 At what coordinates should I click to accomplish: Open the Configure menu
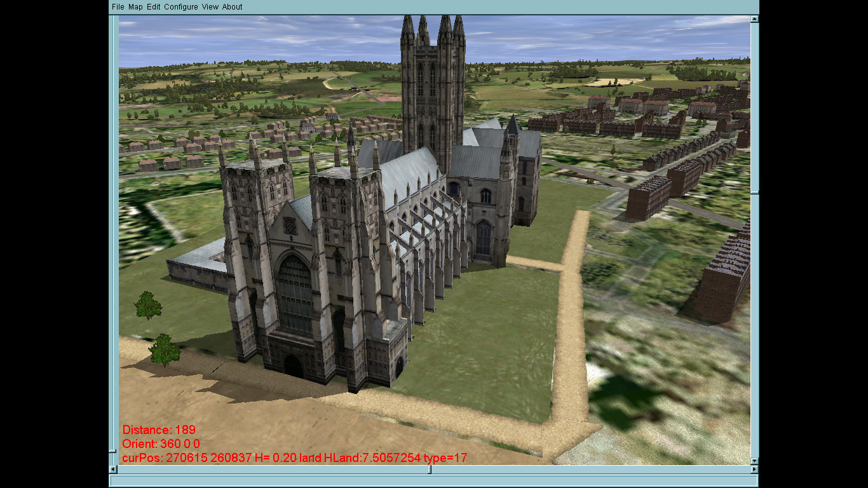181,7
